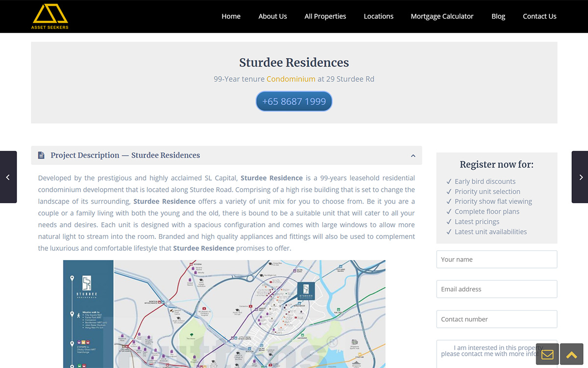Open the About Us page
The width and height of the screenshot is (588, 368).
click(x=272, y=16)
